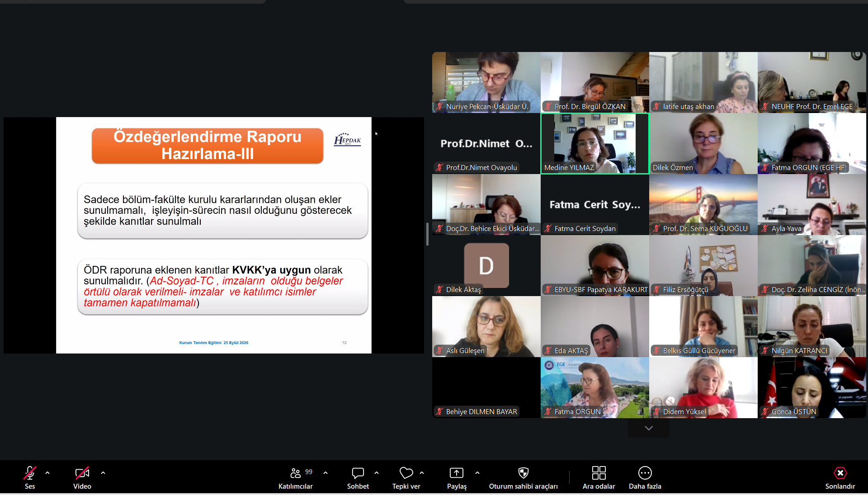Select Gonca ÜSTÜN video tile
The image size is (868, 495).
click(x=812, y=387)
